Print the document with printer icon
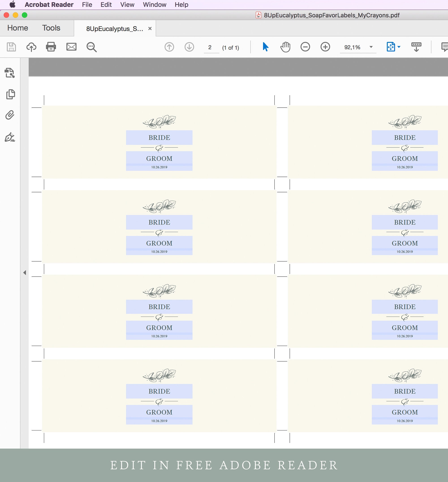Viewport: 448px width, 482px height. point(51,47)
